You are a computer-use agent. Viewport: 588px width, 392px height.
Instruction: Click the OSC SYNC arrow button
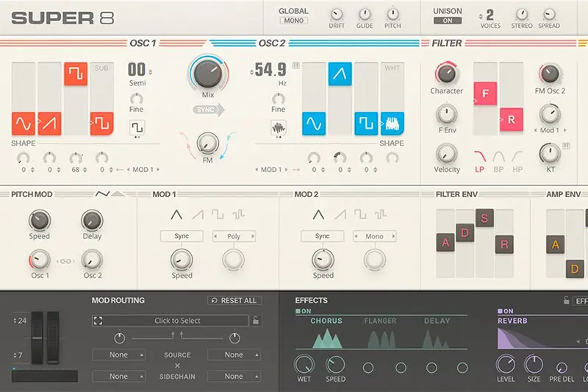(209, 110)
